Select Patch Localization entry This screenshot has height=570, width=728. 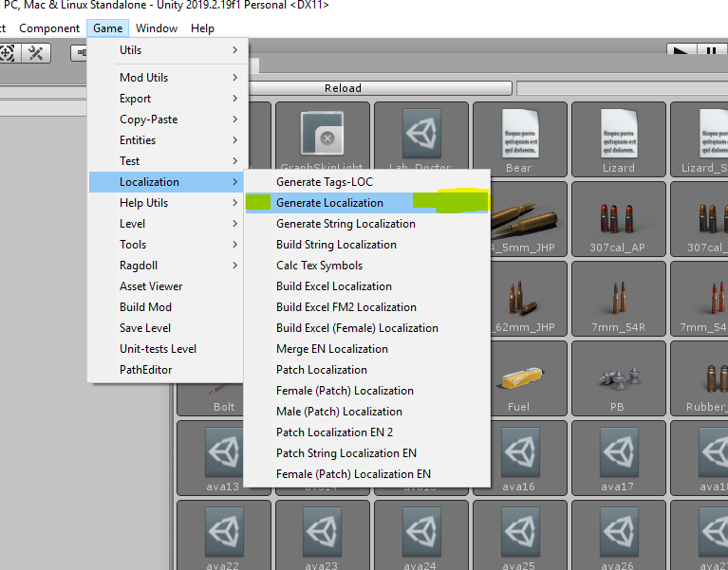[x=366, y=370]
